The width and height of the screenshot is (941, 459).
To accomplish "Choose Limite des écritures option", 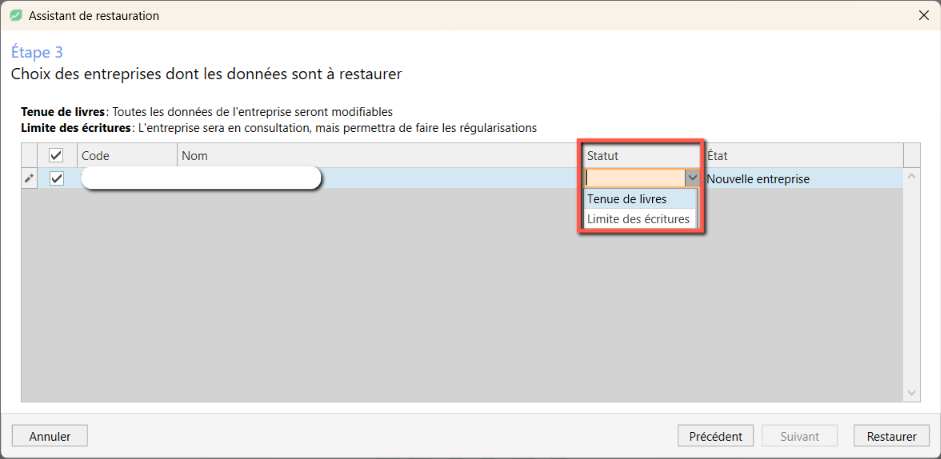I will click(640, 219).
